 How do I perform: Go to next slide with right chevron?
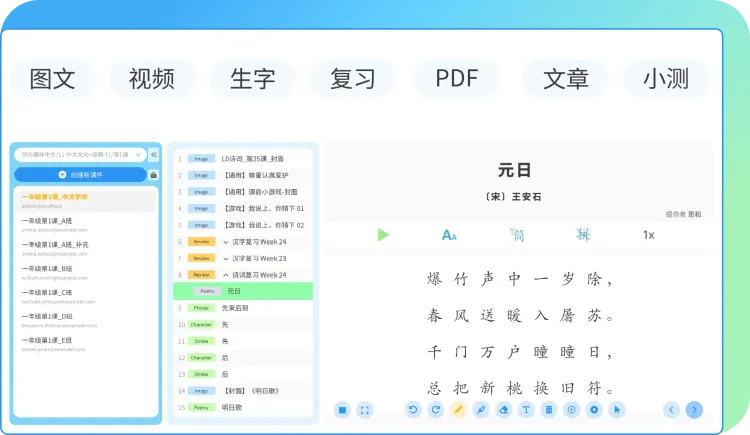pyautogui.click(x=694, y=410)
